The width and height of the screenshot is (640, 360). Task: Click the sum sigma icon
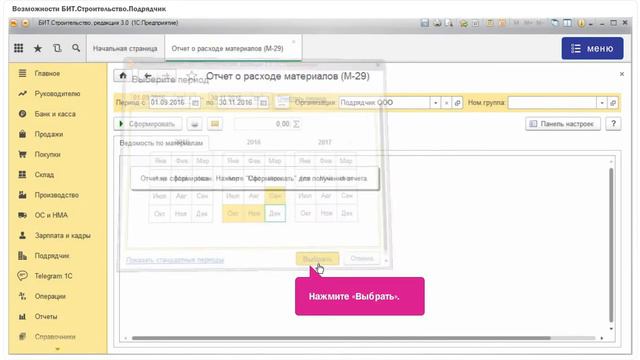(x=296, y=124)
